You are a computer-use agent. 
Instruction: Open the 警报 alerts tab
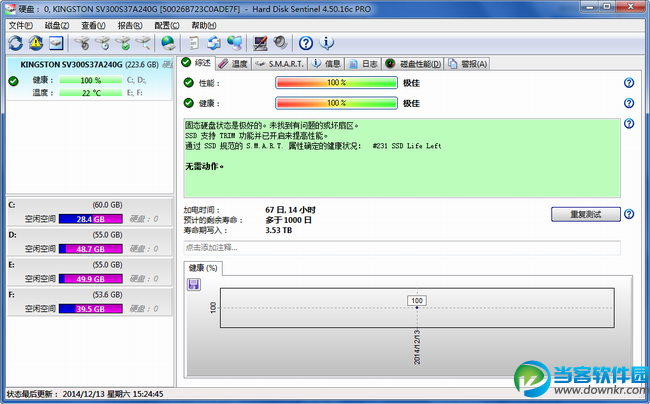(468, 64)
